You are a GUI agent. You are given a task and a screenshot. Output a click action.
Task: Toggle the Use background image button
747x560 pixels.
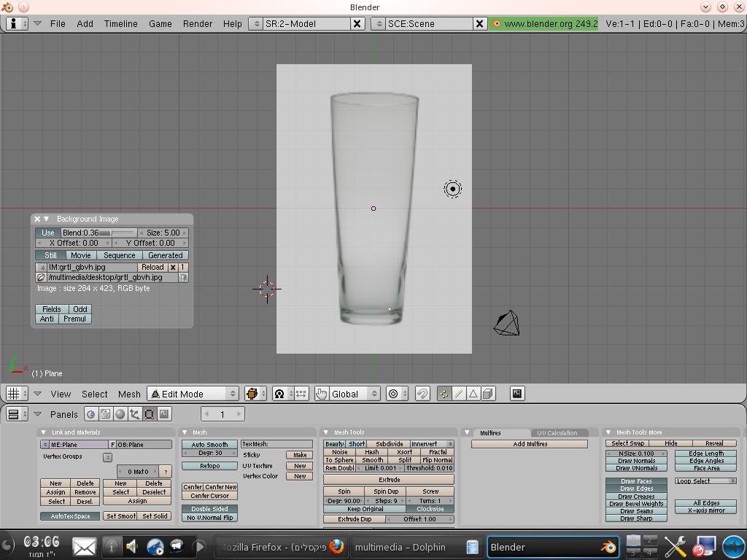pyautogui.click(x=47, y=233)
